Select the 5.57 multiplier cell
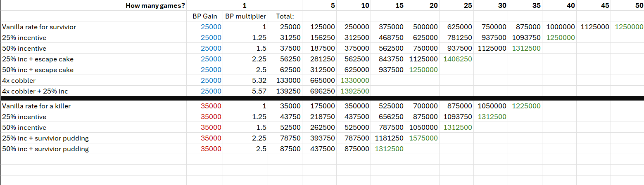The width and height of the screenshot is (644, 185). pos(245,91)
